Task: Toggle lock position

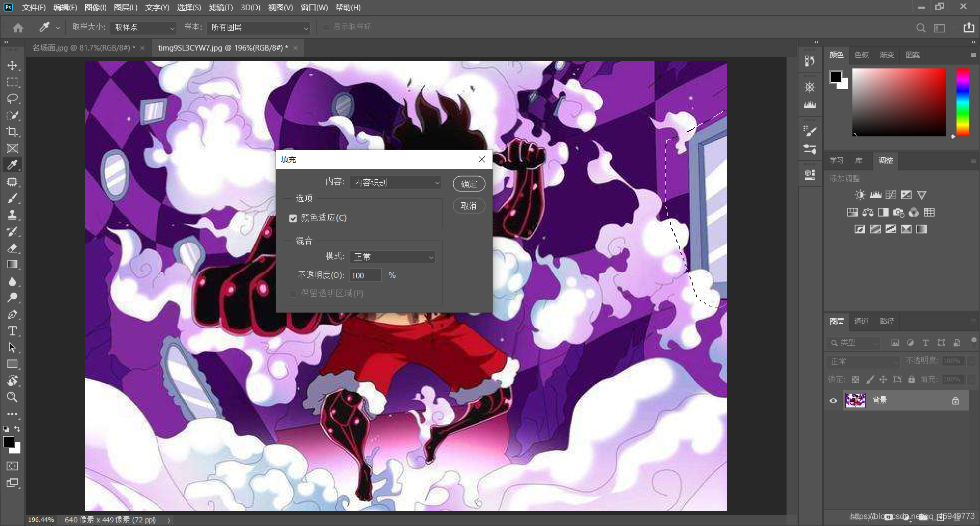Action: click(x=883, y=379)
